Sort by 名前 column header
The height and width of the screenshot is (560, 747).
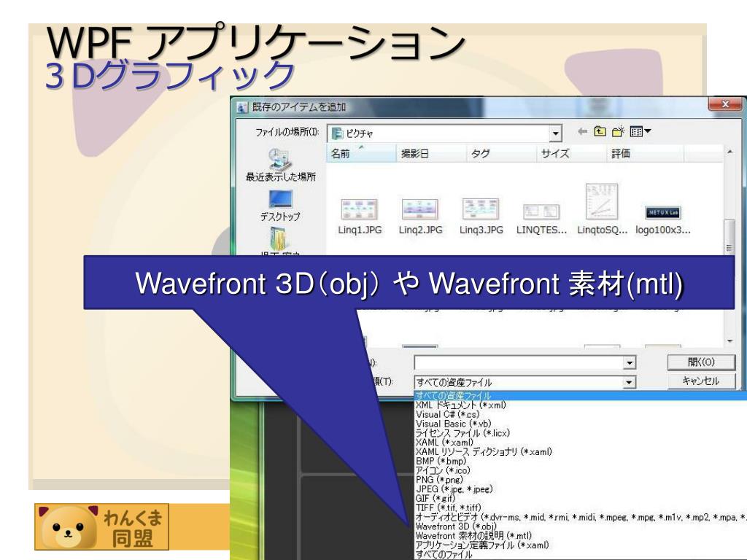(361, 153)
